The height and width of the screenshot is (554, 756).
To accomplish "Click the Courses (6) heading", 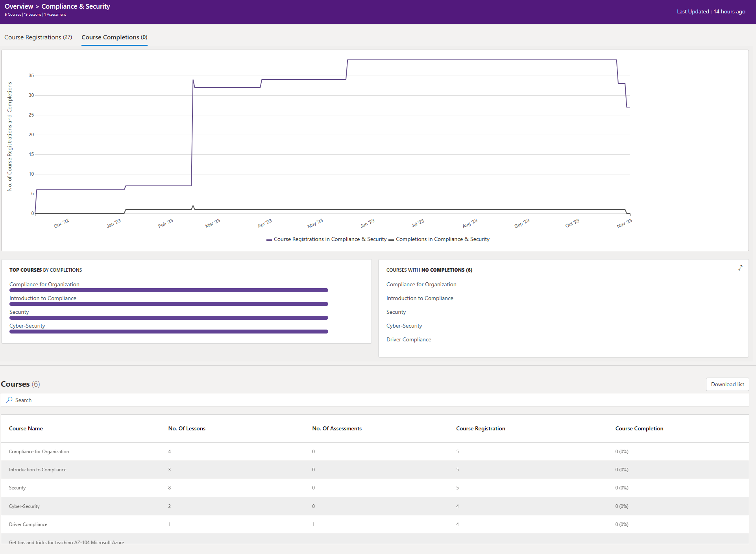I will click(x=20, y=384).
